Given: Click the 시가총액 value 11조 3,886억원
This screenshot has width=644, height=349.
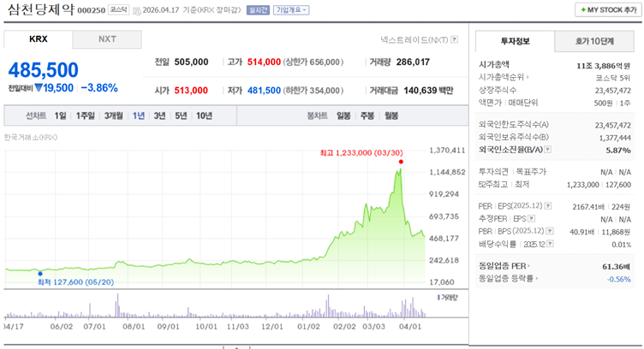Looking at the screenshot, I should point(603,66).
